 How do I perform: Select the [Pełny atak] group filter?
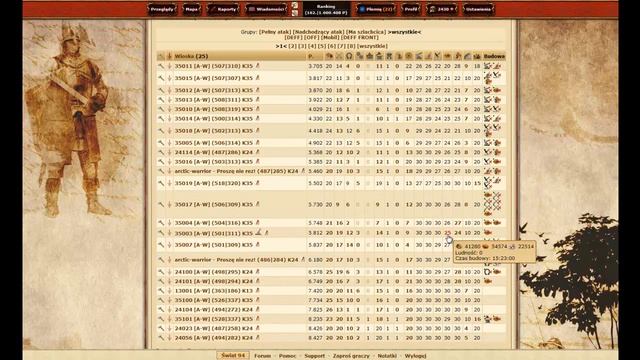pyautogui.click(x=275, y=32)
